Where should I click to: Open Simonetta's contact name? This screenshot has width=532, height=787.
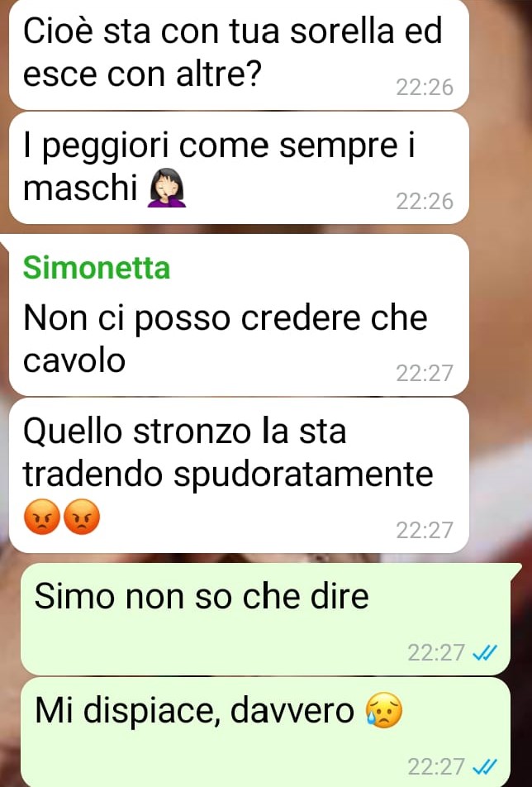(97, 268)
